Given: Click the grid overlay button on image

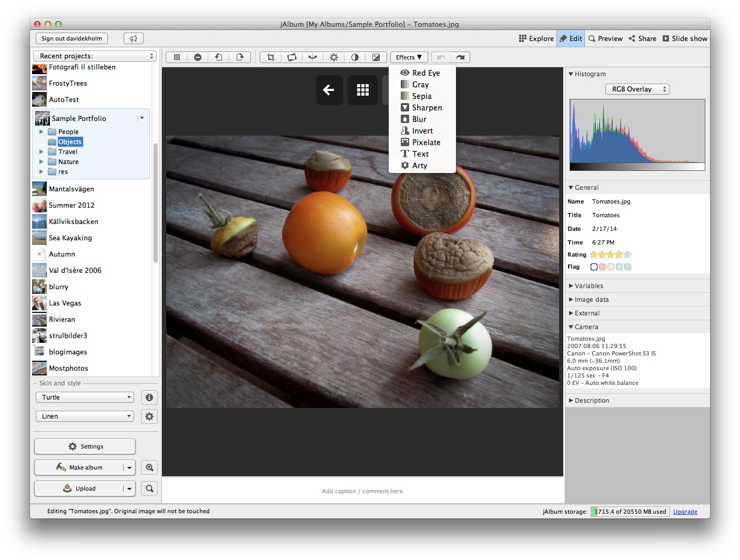Looking at the screenshot, I should click(x=363, y=90).
